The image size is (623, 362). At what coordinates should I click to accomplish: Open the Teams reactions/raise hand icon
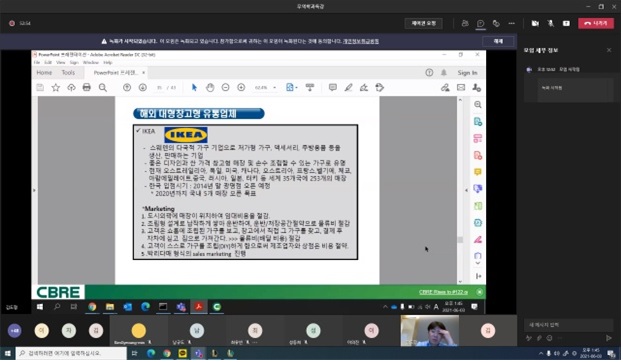coord(496,23)
